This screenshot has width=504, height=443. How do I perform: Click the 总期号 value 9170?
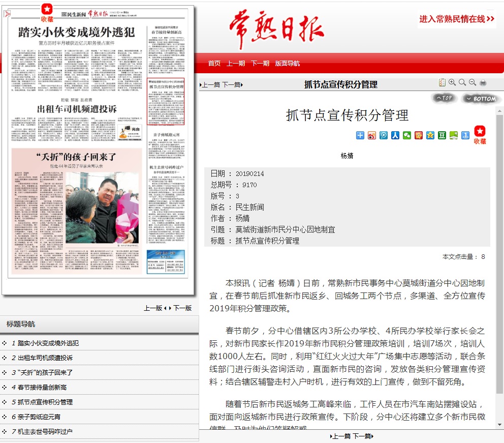pos(249,185)
